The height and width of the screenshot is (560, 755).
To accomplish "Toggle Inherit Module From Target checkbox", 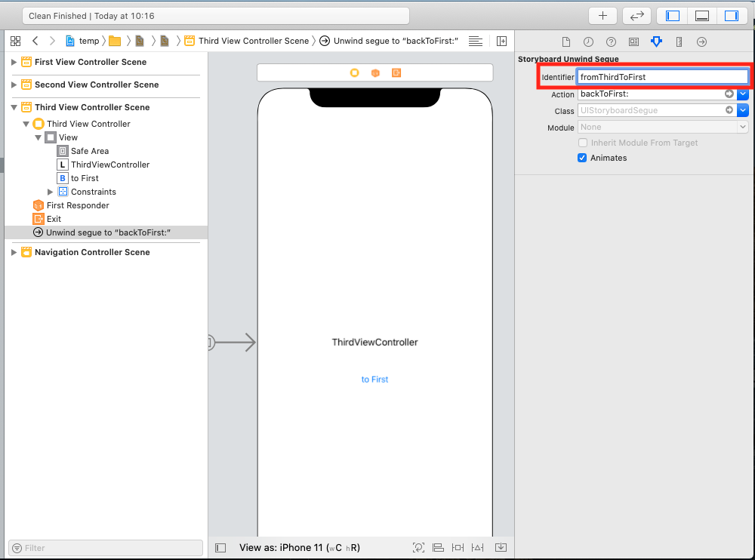I will [583, 143].
